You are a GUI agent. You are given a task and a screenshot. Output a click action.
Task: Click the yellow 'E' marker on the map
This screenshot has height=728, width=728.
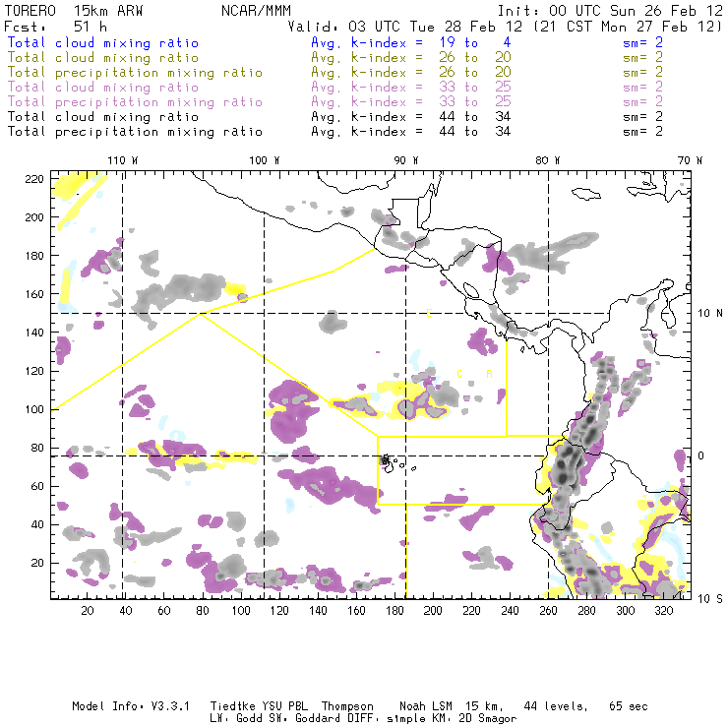point(430,313)
